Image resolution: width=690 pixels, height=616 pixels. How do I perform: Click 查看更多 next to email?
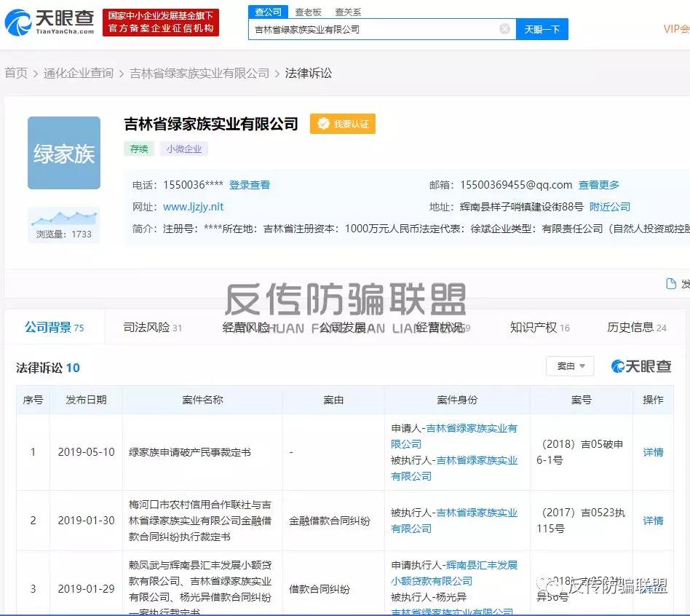pos(599,185)
